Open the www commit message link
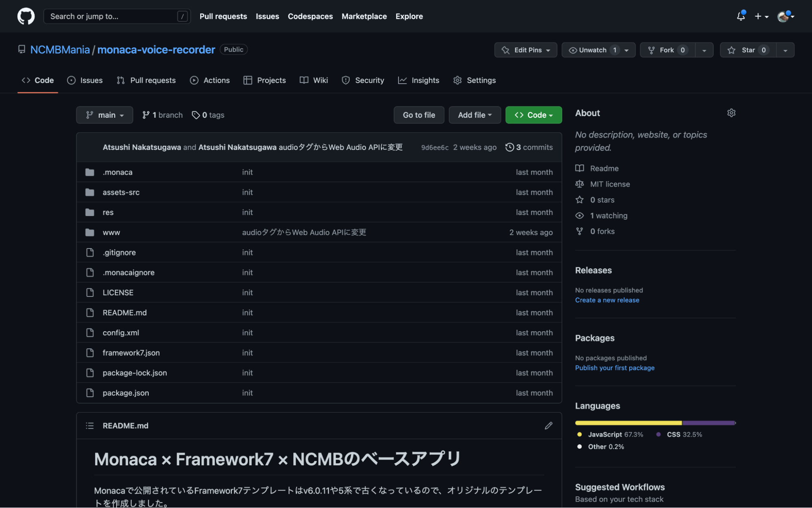Screen dimensions: 812x508 pyautogui.click(x=304, y=232)
